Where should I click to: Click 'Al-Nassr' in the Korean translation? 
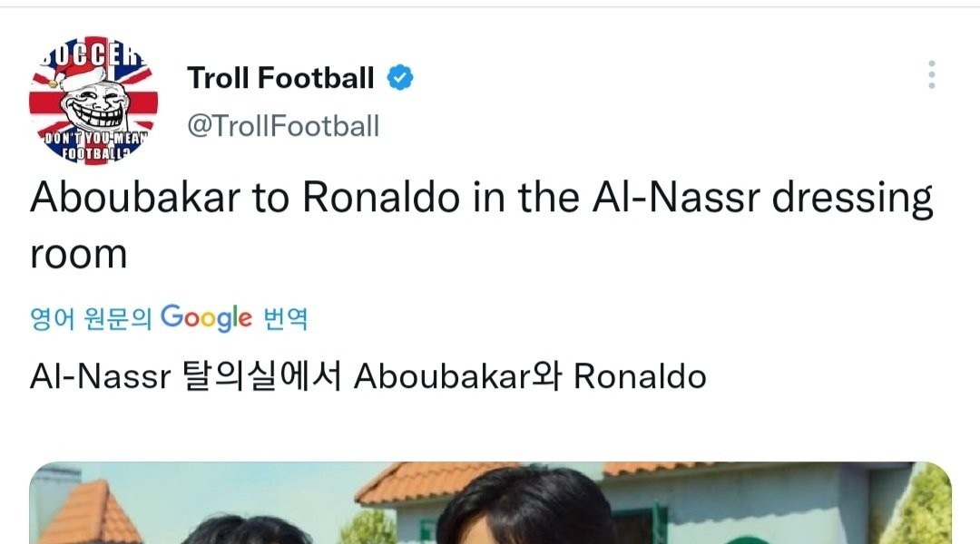[x=100, y=376]
